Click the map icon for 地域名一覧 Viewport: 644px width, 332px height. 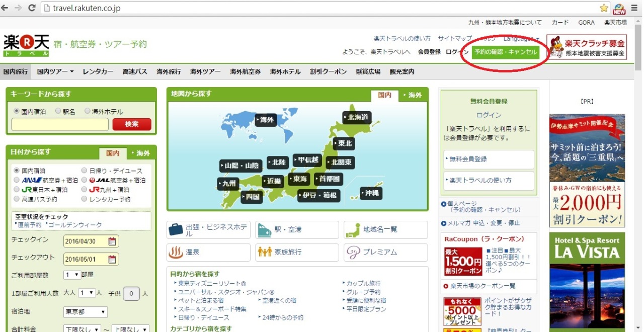[x=353, y=230]
